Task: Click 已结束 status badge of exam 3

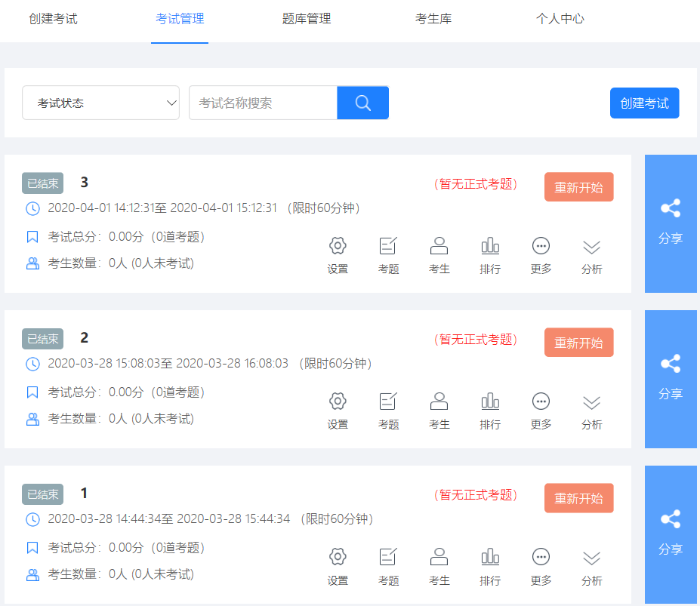Action: point(43,183)
